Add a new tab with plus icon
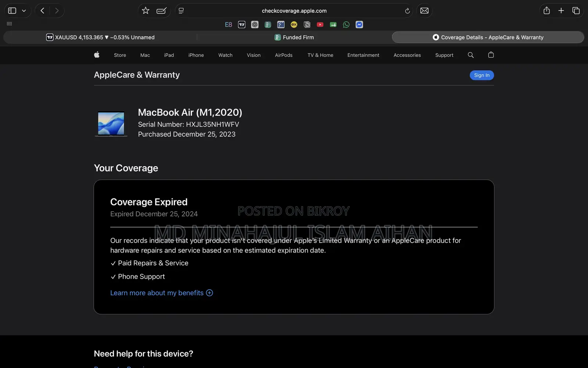Image resolution: width=588 pixels, height=368 pixels. point(561,11)
